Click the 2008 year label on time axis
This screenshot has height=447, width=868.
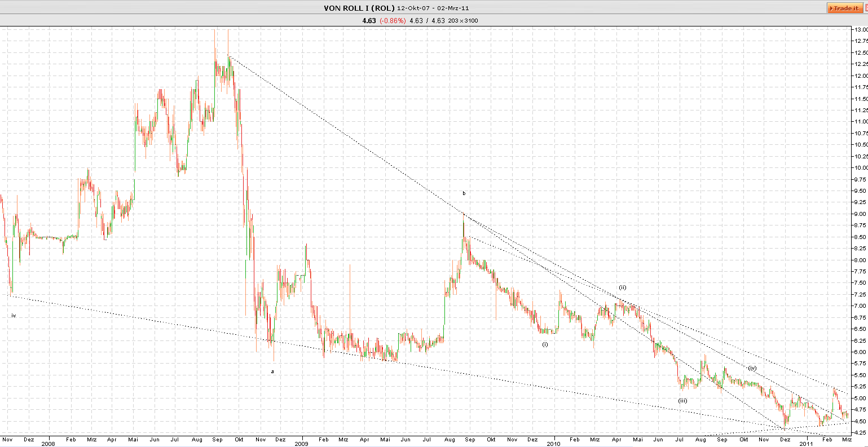(x=49, y=444)
